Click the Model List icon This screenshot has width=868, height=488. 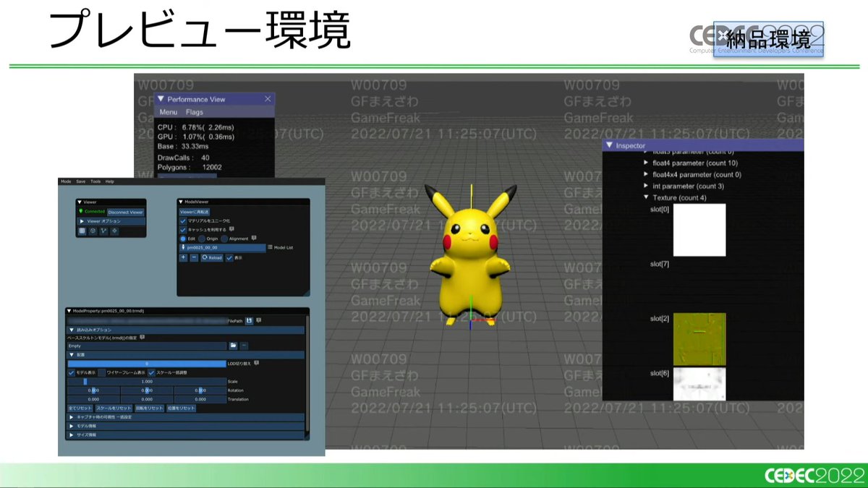[270, 247]
